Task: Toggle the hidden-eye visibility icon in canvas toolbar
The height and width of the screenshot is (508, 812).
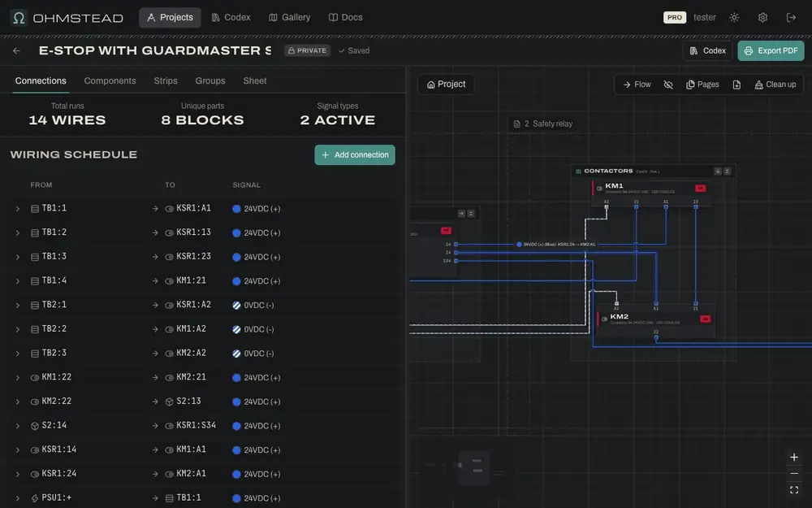Action: click(x=668, y=85)
